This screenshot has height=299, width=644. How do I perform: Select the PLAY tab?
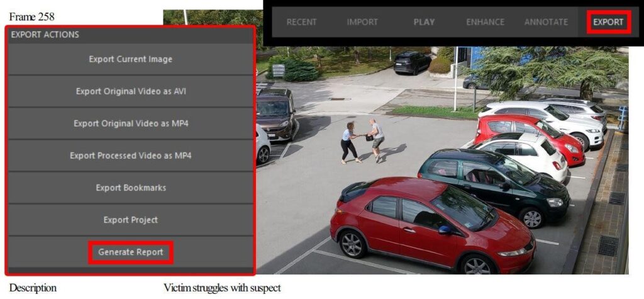click(425, 22)
